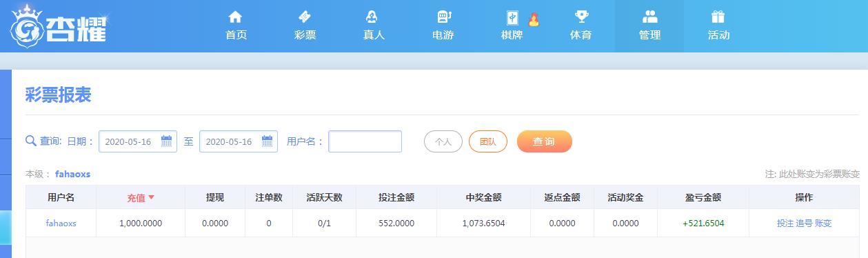
Task: Open fahaoxs link after 本级
Action: pyautogui.click(x=72, y=174)
